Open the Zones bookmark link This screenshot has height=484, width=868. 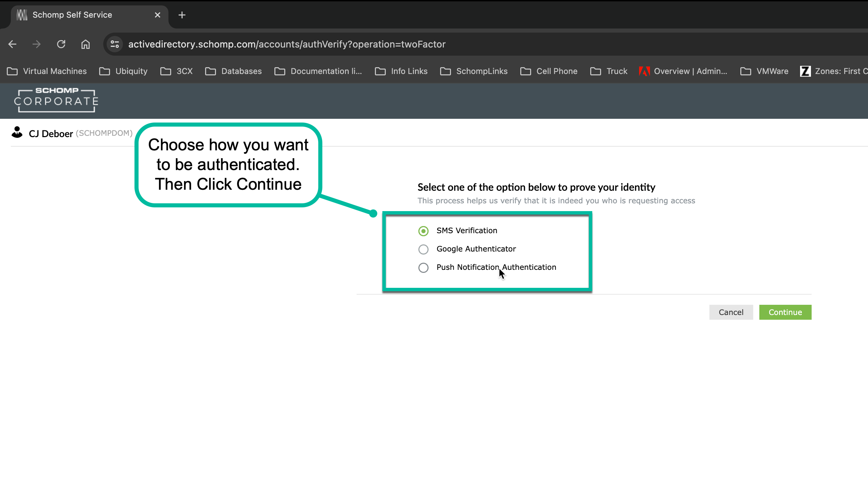pyautogui.click(x=834, y=71)
